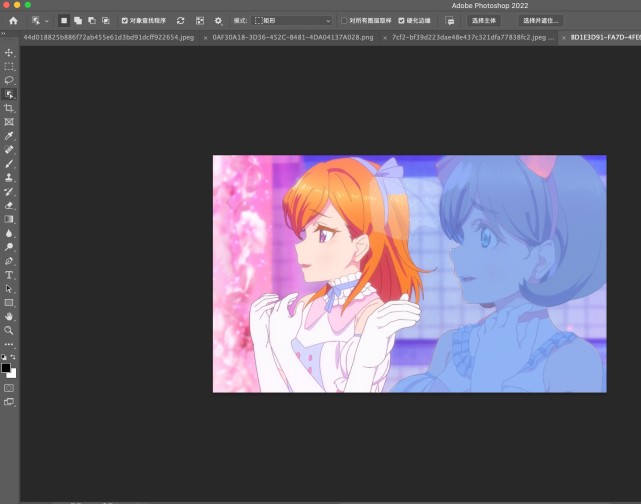Image resolution: width=641 pixels, height=504 pixels.
Task: Switch to 0AF30A18-3D36 png tab
Action: click(x=293, y=37)
